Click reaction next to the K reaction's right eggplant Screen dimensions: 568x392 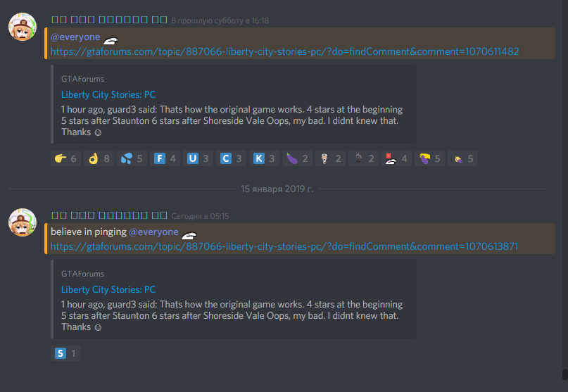coord(330,158)
